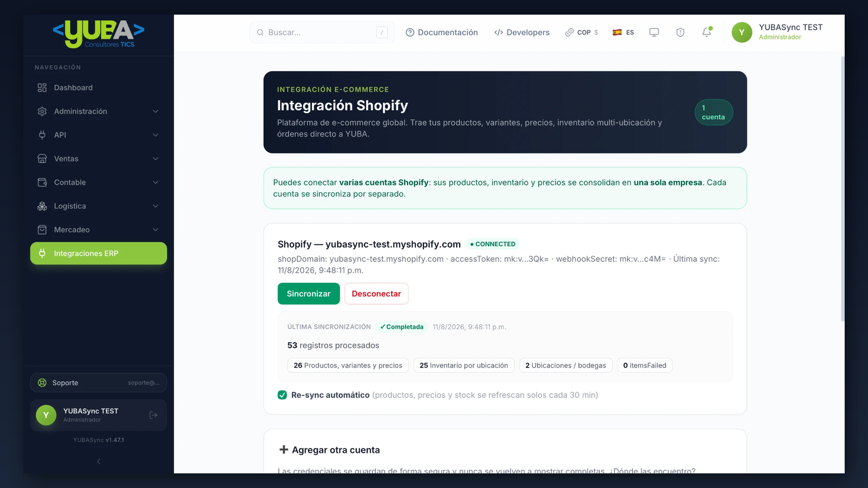
Task: Click the search magnifier icon
Action: [x=260, y=33]
